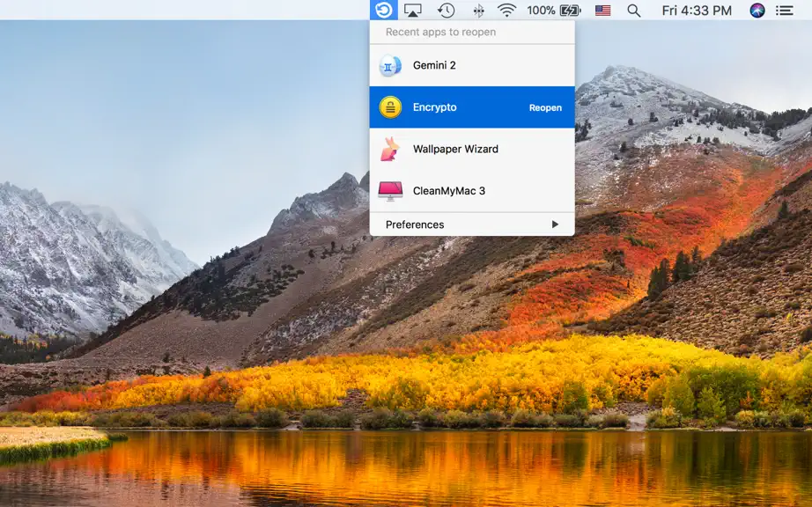Click the Wallpaper Wizard rabbit icon
The width and height of the screenshot is (812, 507).
pyautogui.click(x=390, y=149)
